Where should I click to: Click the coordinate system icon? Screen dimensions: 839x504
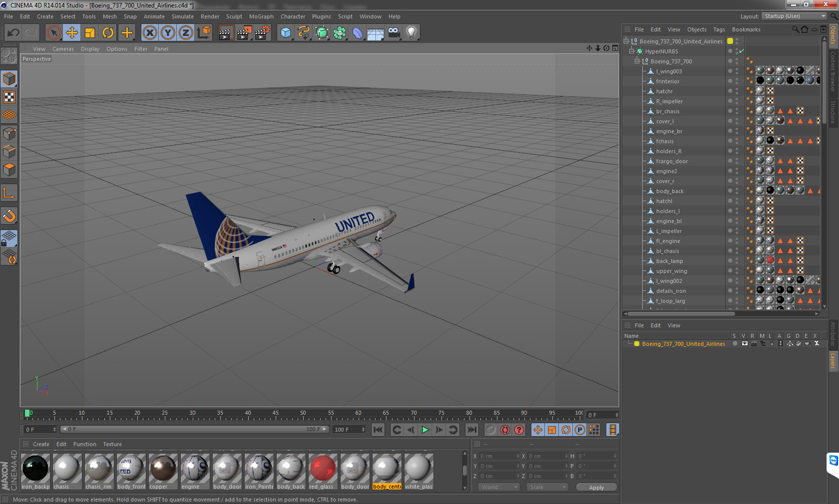click(204, 33)
